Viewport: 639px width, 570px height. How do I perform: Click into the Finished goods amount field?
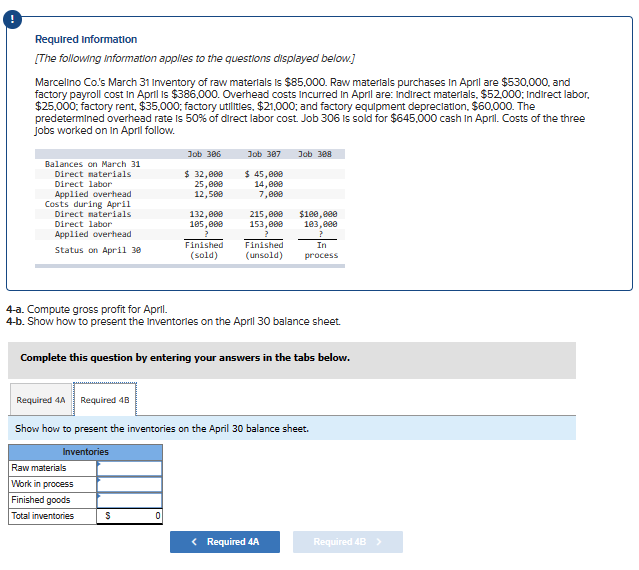tap(129, 500)
